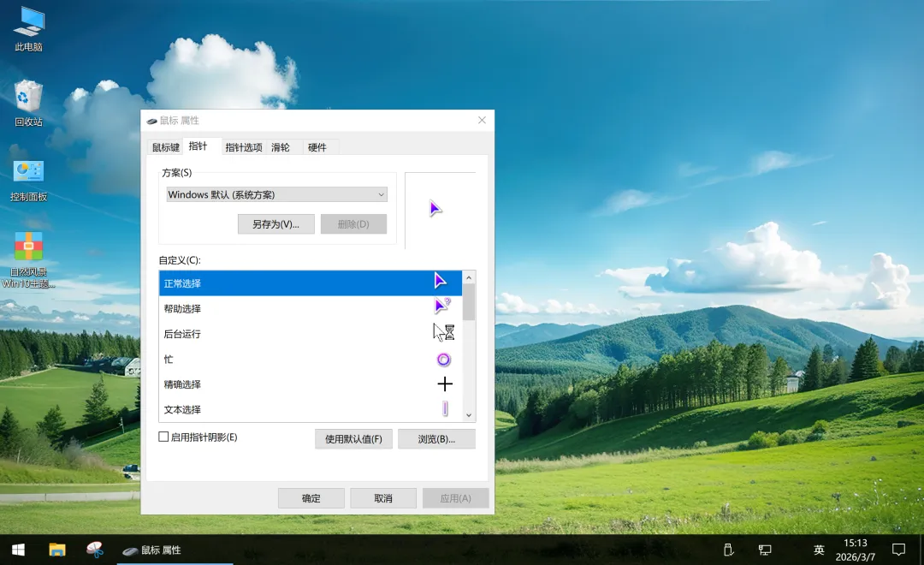Switch to the 鼠标键 tab
924x565 pixels.
coord(166,147)
